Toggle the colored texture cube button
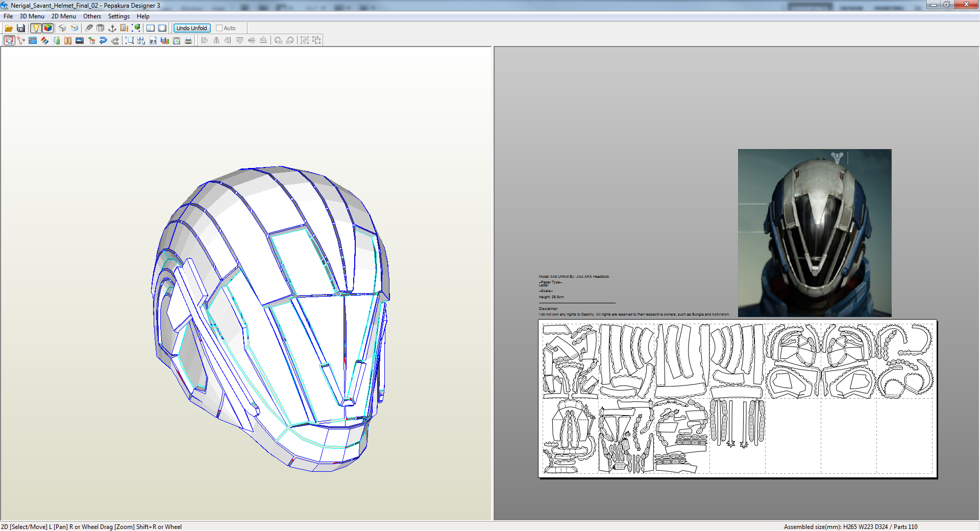Image resolution: width=980 pixels, height=531 pixels. [48, 28]
